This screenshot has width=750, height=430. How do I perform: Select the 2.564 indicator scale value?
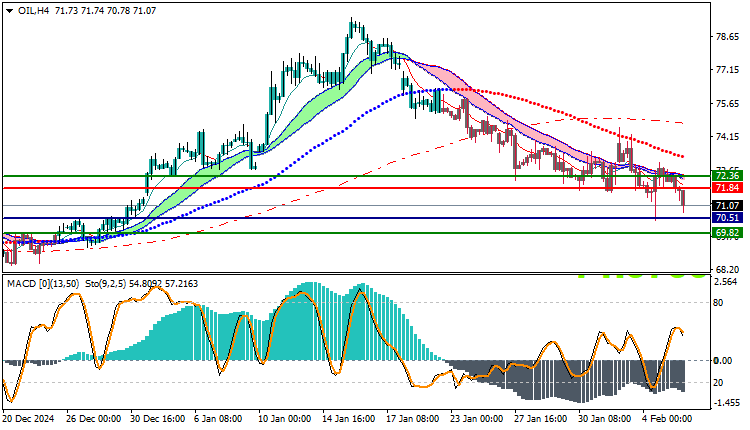(x=726, y=282)
